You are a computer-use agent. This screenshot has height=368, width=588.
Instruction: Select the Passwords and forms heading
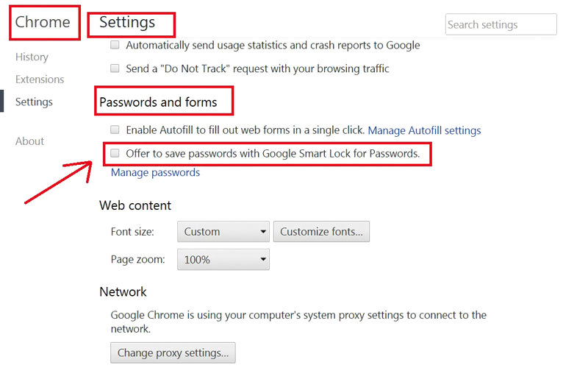(x=158, y=102)
